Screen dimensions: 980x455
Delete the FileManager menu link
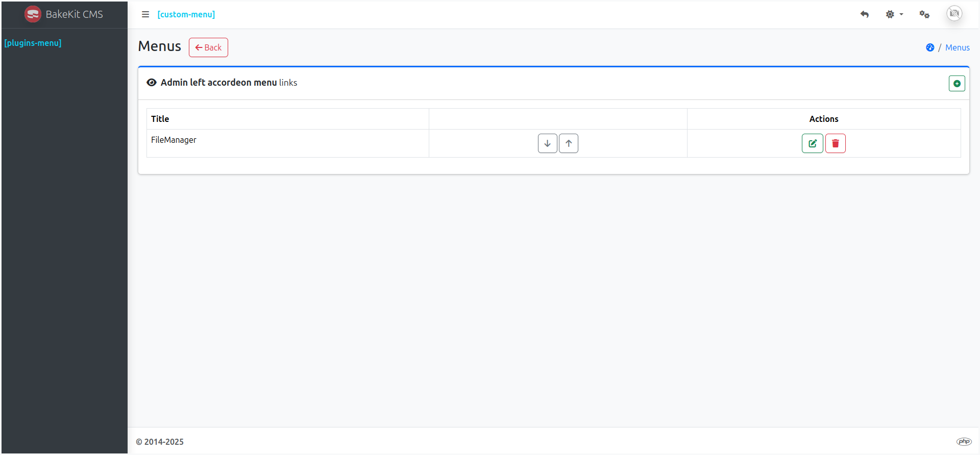point(836,143)
